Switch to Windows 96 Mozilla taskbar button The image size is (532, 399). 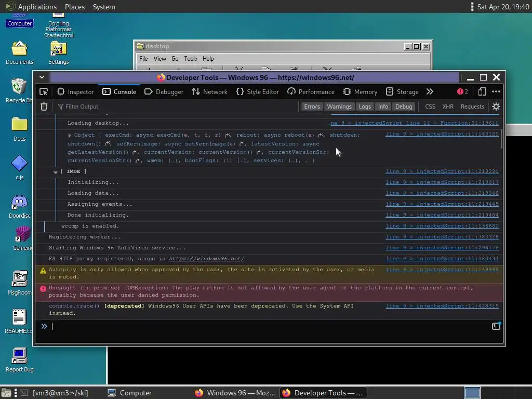(x=235, y=393)
